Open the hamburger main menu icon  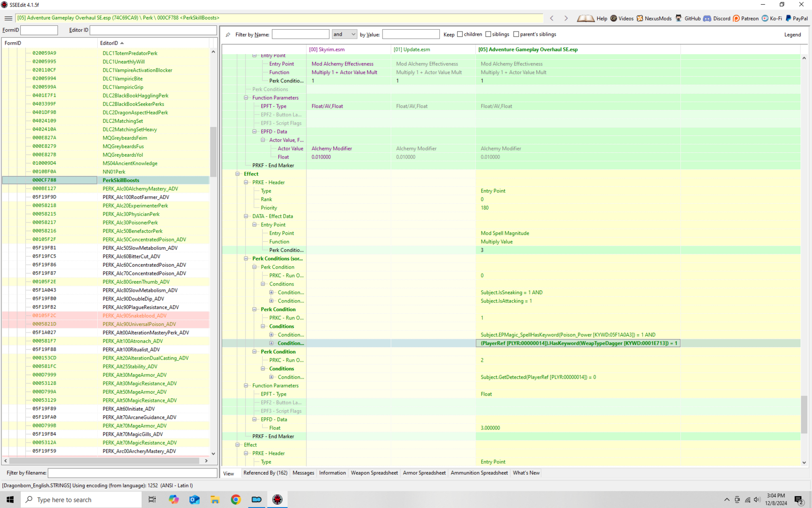tap(8, 18)
